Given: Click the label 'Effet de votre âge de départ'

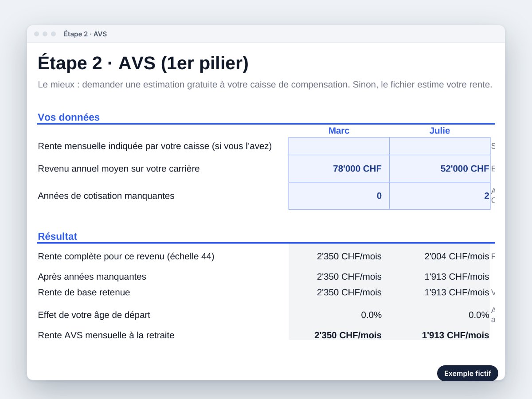Looking at the screenshot, I should (x=94, y=315).
